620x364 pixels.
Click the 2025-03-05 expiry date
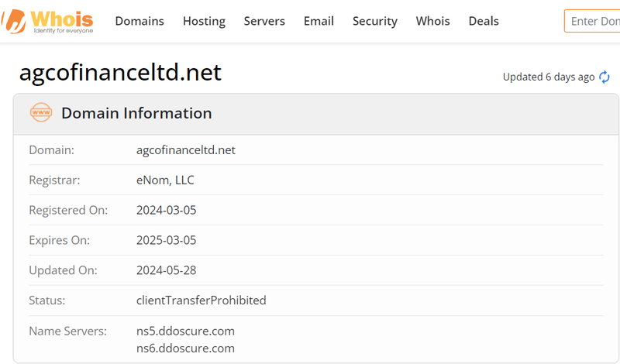pyautogui.click(x=166, y=240)
